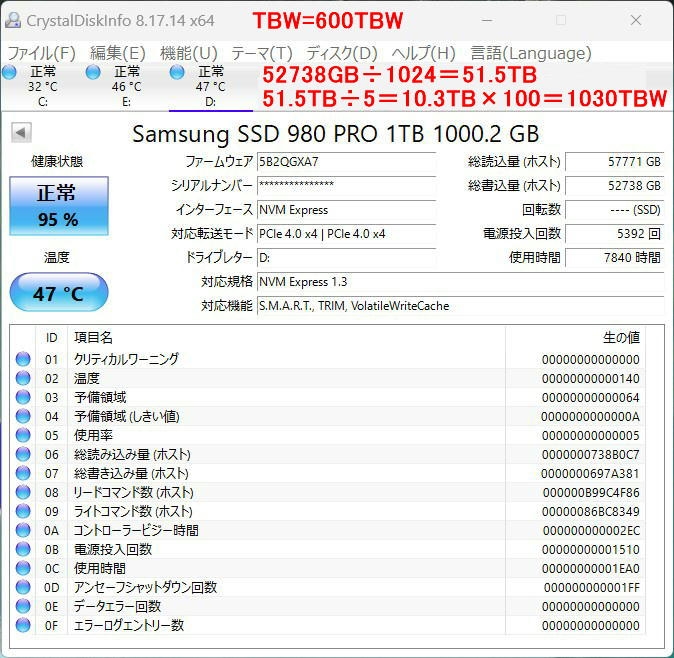Image resolution: width=674 pixels, height=658 pixels.
Task: Click the blue status icon for ID 08
Action: click(x=23, y=492)
